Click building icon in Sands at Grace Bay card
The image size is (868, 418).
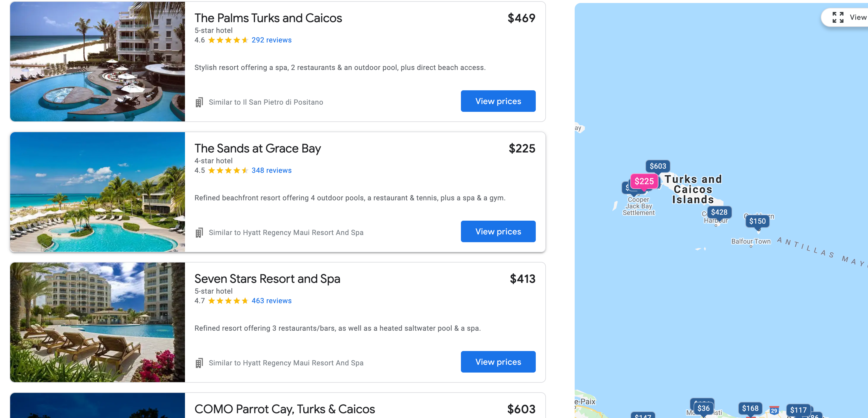pos(199,233)
